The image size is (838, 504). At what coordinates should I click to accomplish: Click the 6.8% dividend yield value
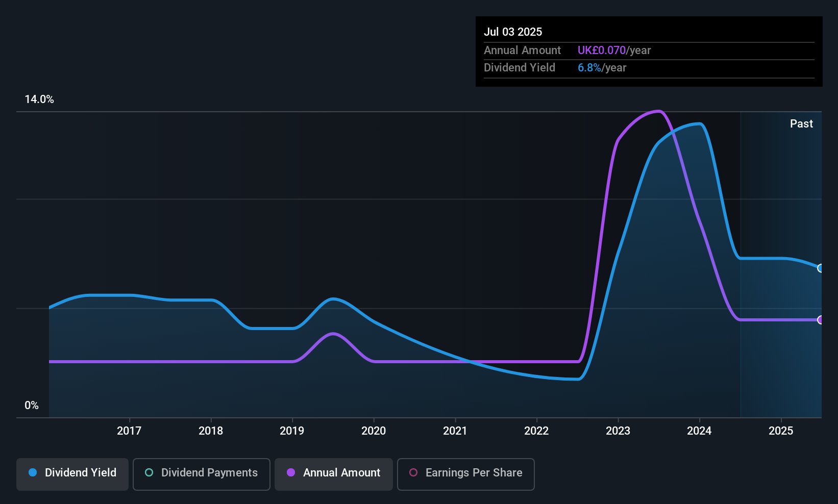589,68
